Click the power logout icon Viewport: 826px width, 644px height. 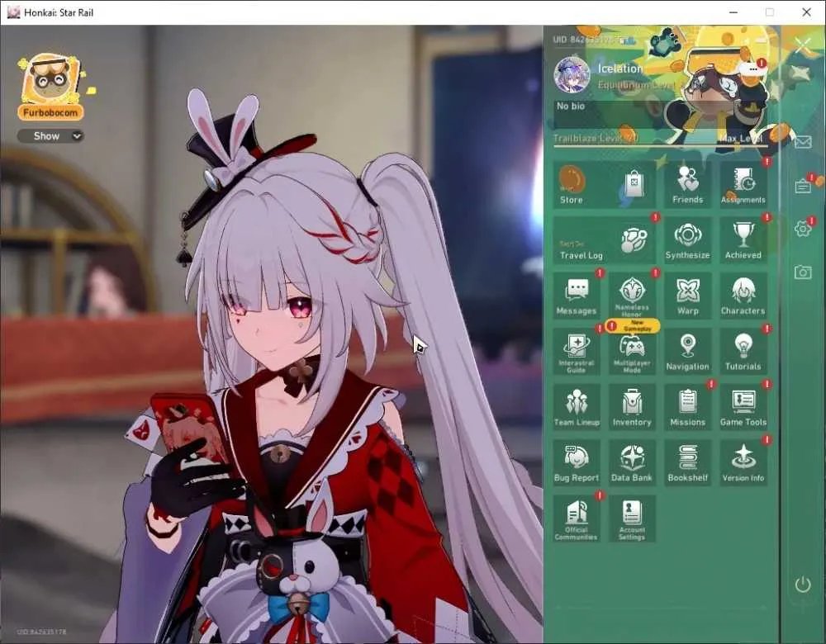click(x=802, y=585)
